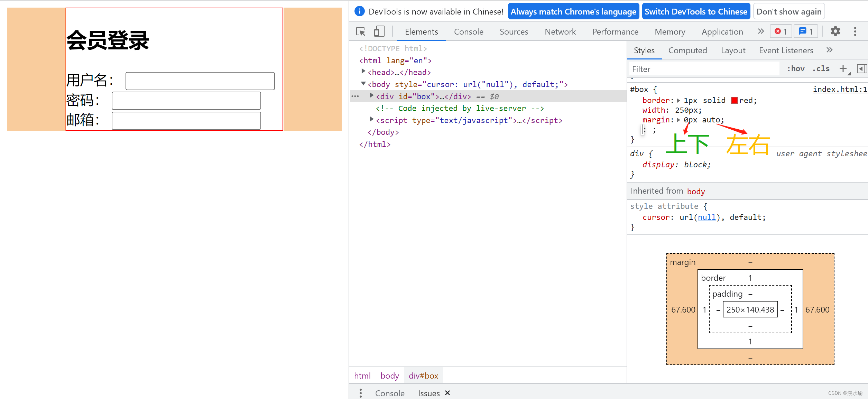
Task: Open the DevTools three-dot customize menu
Action: (855, 31)
